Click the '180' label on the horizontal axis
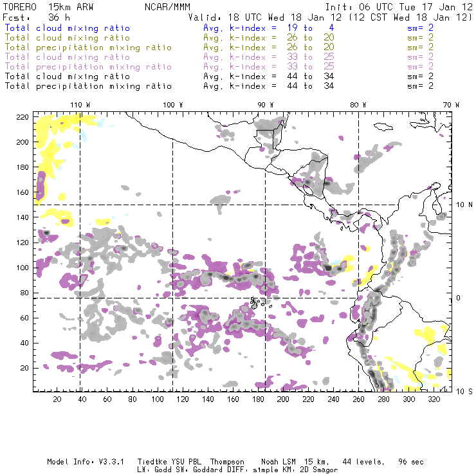Viewport: 476px width, 476px height. 258,399
